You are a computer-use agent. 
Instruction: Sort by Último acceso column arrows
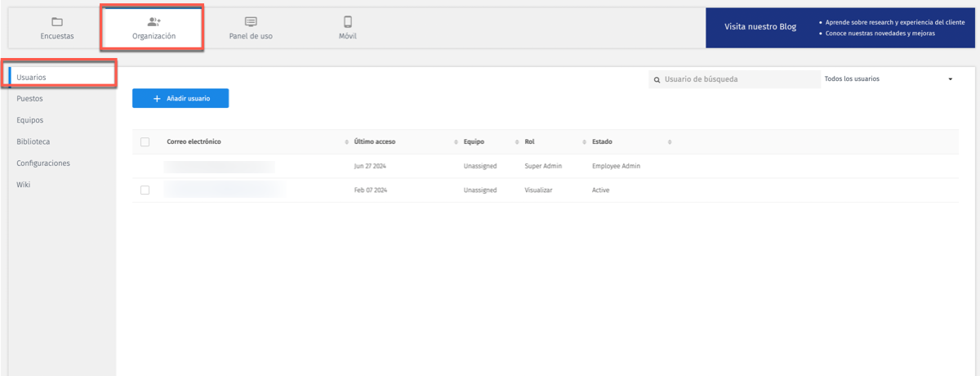coord(456,142)
